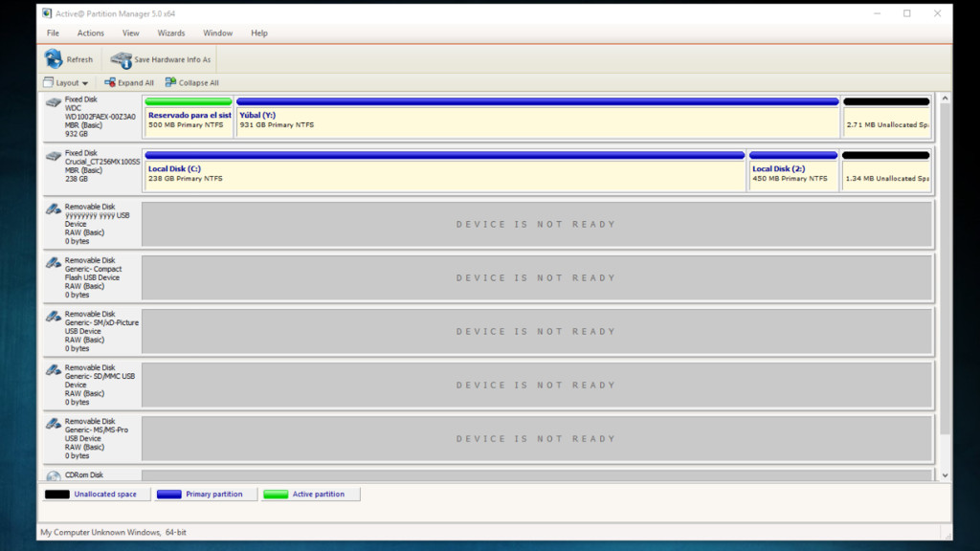Select the 2.71 MB Unallocated space block
This screenshot has height=551, width=980.
(886, 117)
